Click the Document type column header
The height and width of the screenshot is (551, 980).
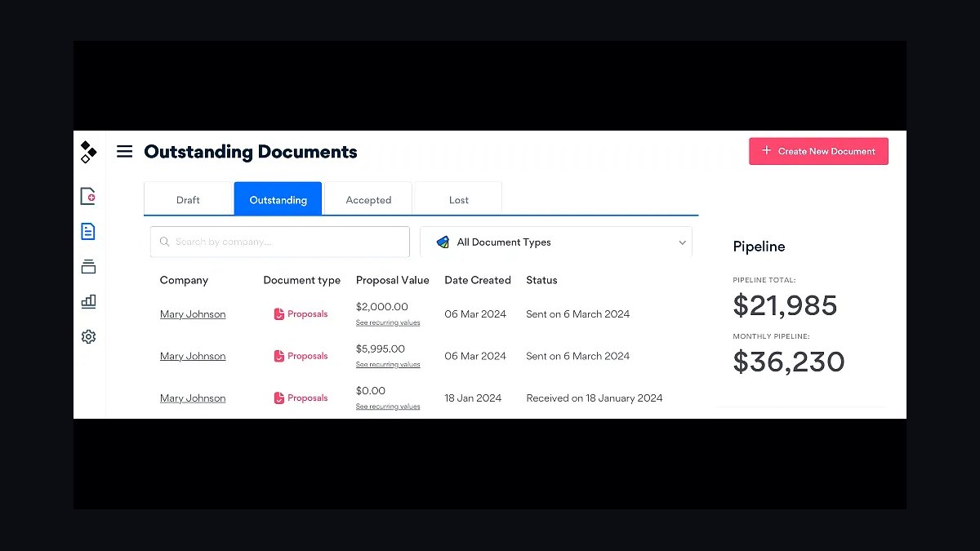(x=302, y=280)
